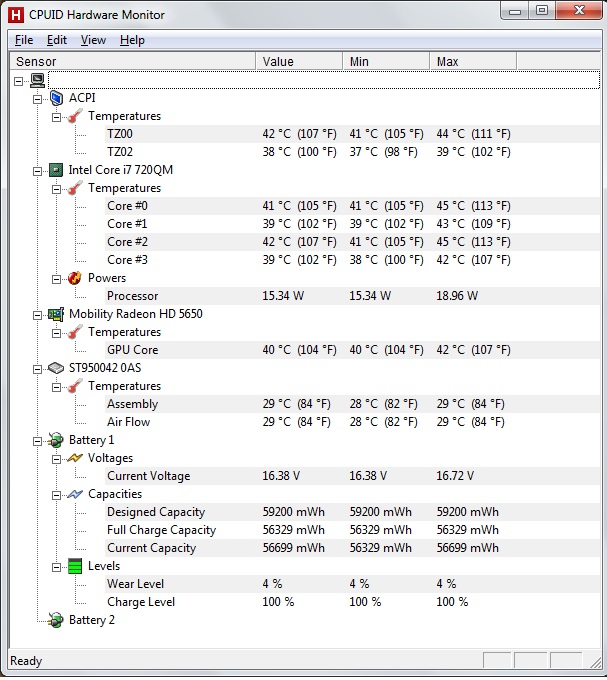Minimize the CPUID Hardware Monitor window

pos(515,11)
